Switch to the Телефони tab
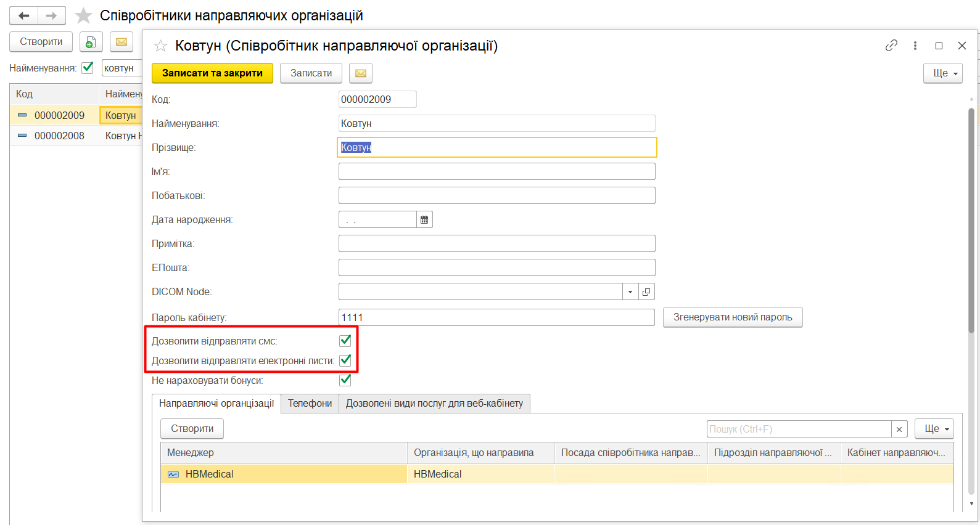Screen dimensions: 980x525 [310, 404]
